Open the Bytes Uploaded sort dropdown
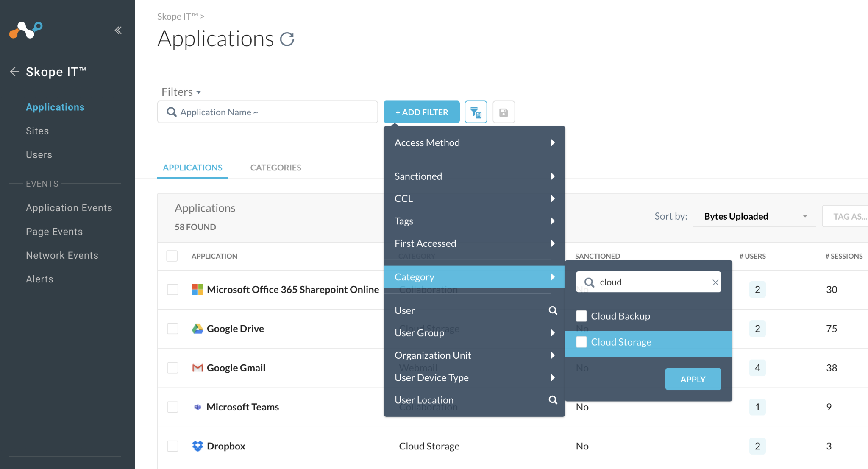 tap(754, 216)
